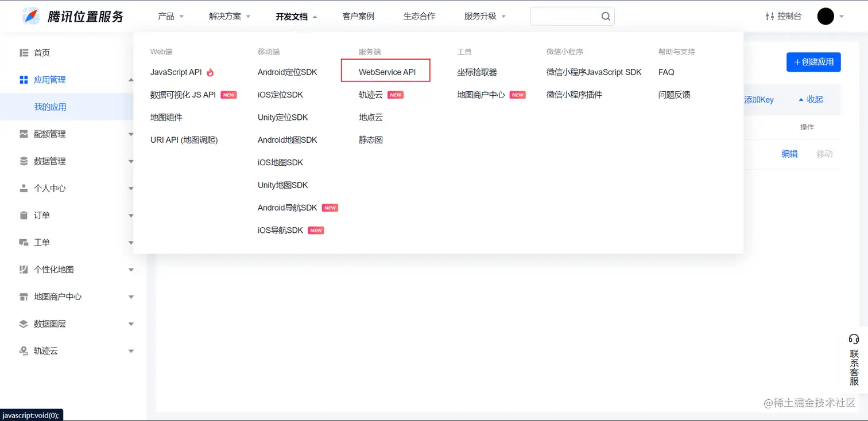868x421 pixels.
Task: Click the 收起 collapse link
Action: coord(811,100)
